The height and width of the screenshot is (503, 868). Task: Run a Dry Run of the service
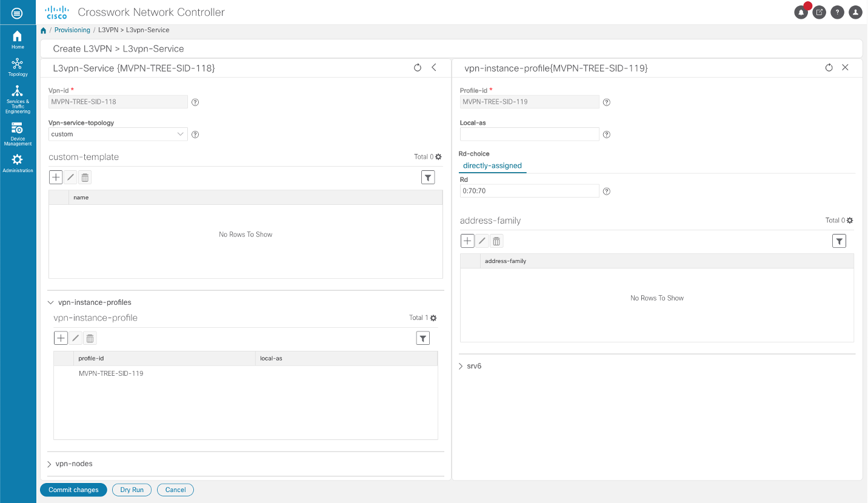tap(132, 490)
